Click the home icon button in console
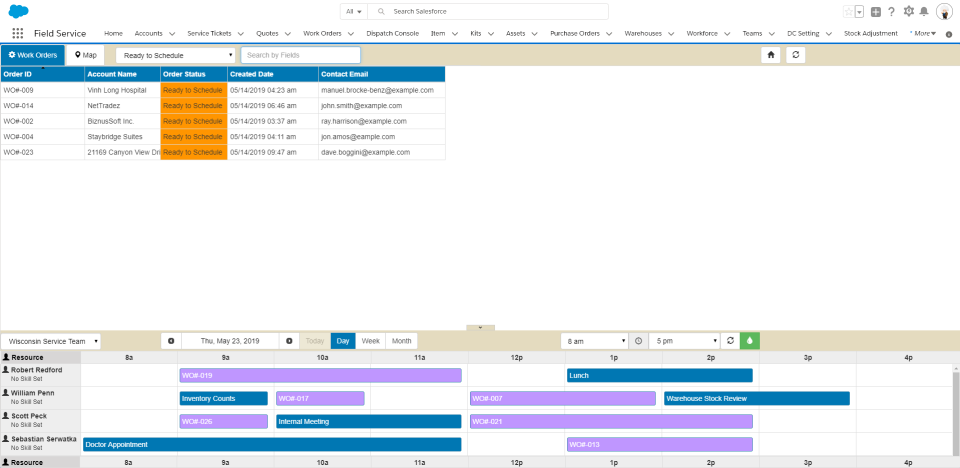 [771, 55]
